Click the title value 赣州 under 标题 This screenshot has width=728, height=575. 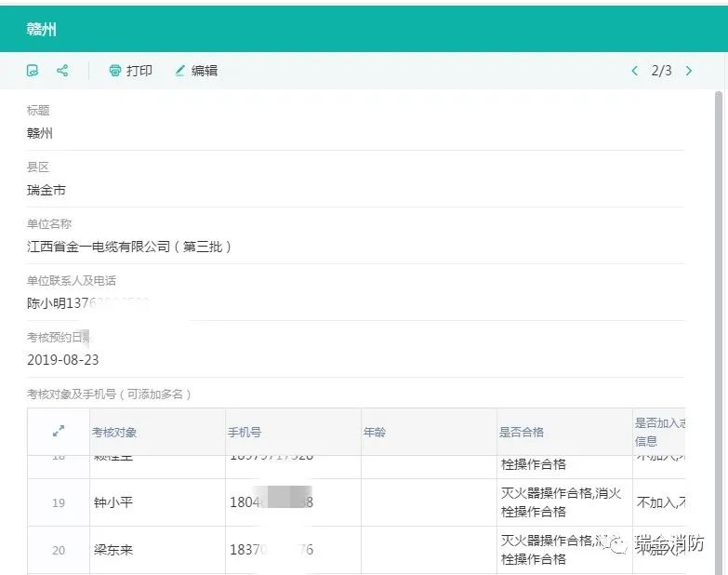click(39, 133)
